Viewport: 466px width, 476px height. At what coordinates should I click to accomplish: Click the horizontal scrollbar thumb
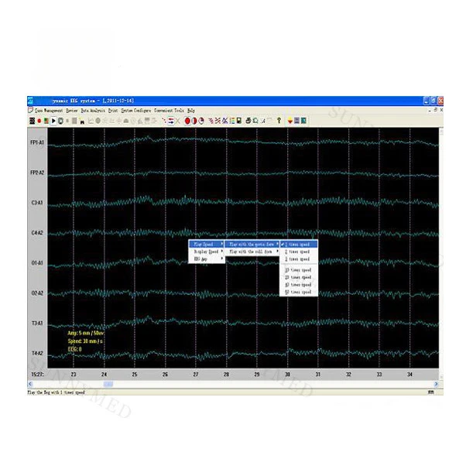108,385
